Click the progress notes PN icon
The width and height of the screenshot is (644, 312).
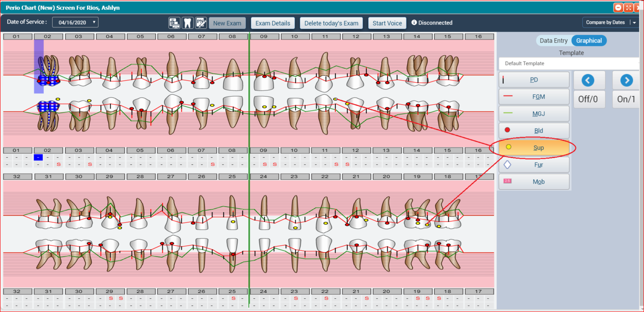coord(201,23)
